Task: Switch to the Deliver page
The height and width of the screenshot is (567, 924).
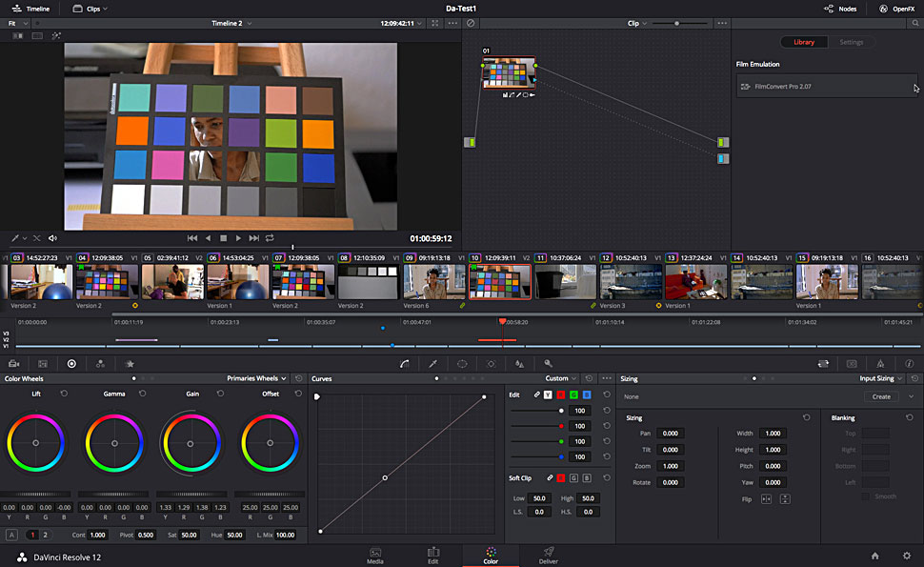Action: [549, 556]
